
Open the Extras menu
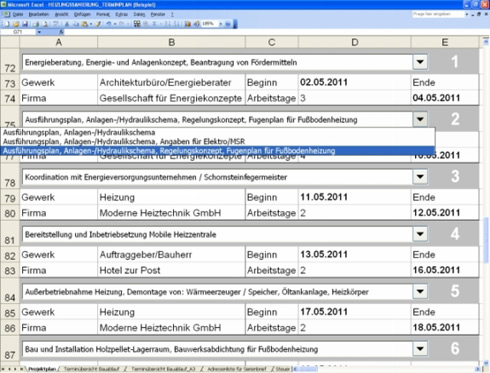[x=121, y=14]
